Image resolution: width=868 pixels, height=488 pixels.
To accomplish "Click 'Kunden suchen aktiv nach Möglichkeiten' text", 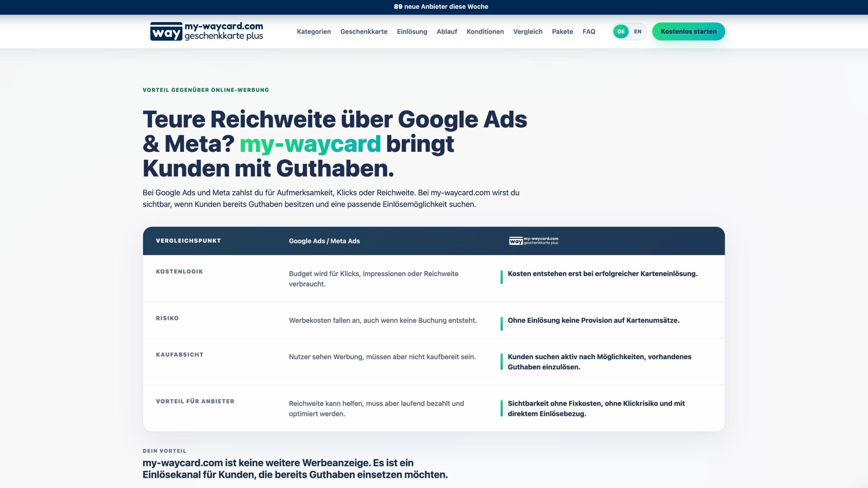I will pos(599,362).
